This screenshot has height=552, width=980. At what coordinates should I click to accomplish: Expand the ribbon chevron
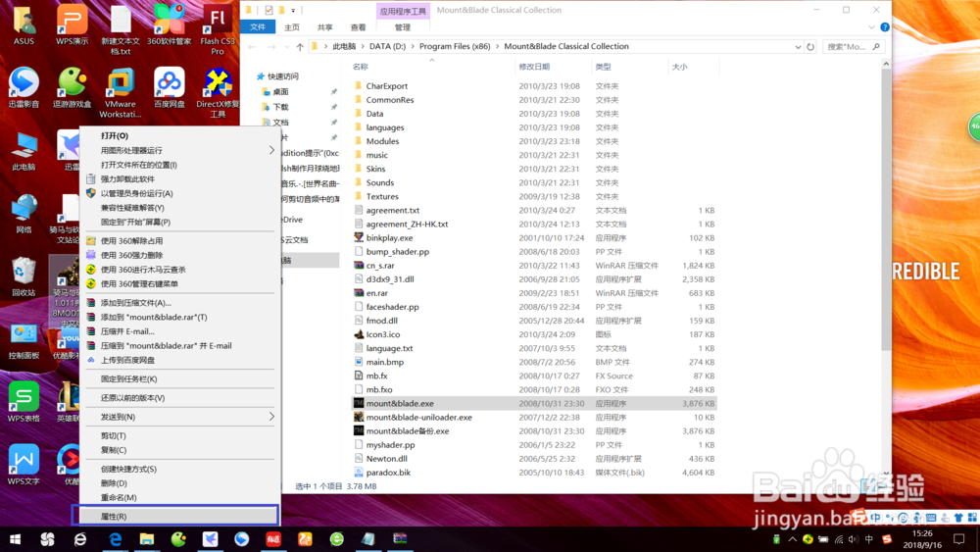click(871, 26)
